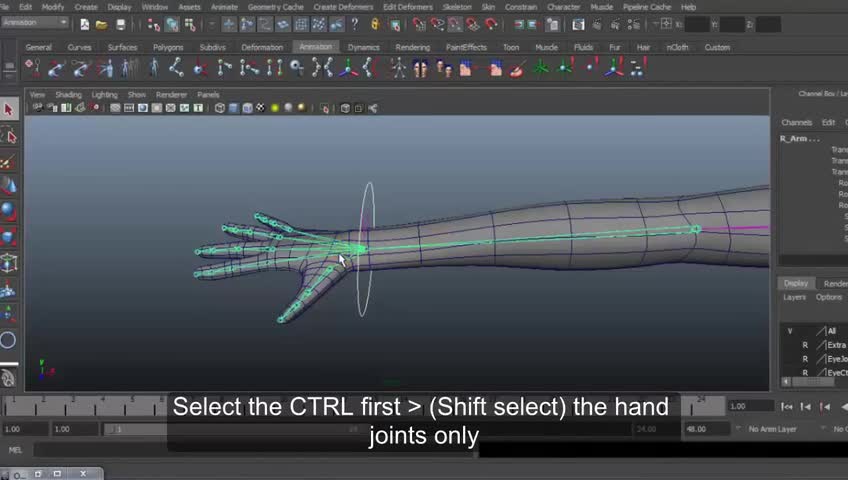The width and height of the screenshot is (848, 480).
Task: Open the Skin menu
Action: pyautogui.click(x=488, y=7)
